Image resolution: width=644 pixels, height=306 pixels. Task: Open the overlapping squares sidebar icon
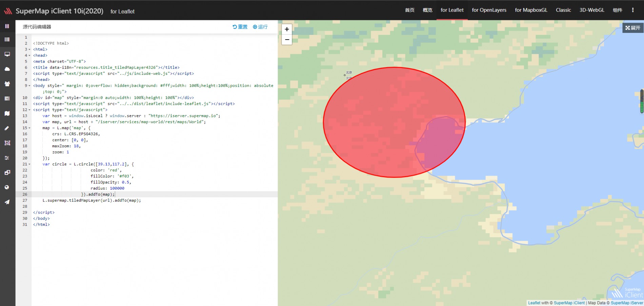coord(7,173)
